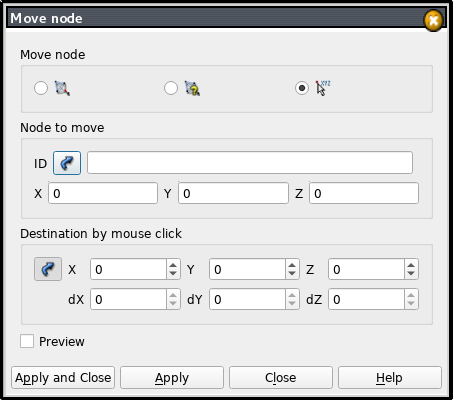
Task: Click the node ID text field
Action: pos(250,163)
